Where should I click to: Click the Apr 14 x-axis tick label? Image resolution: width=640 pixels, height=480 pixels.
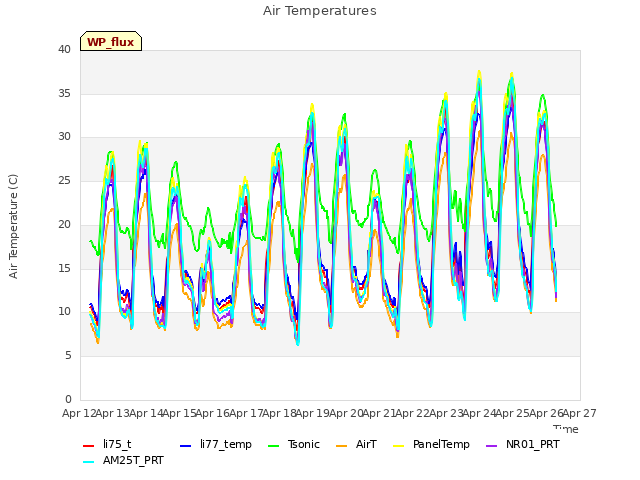[x=146, y=413]
